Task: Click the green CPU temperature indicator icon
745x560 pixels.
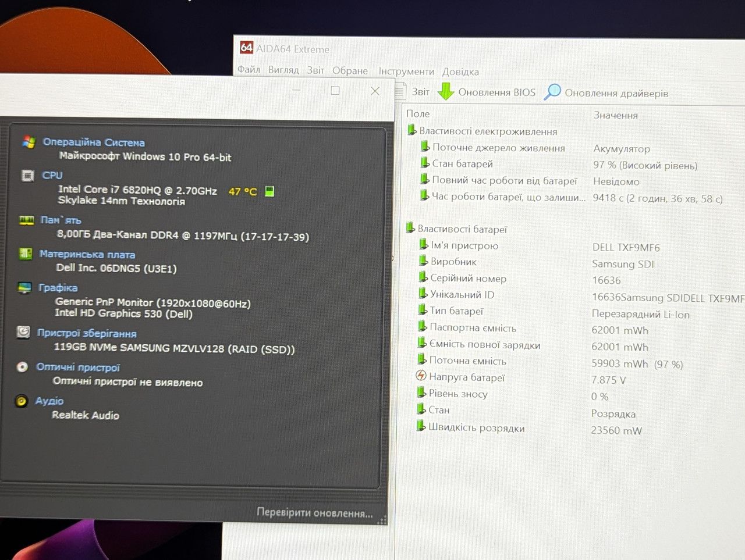Action: point(269,191)
